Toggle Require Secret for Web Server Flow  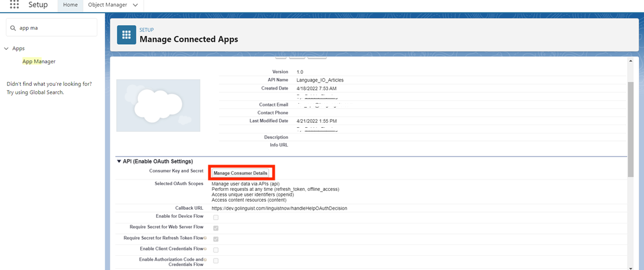point(216,228)
